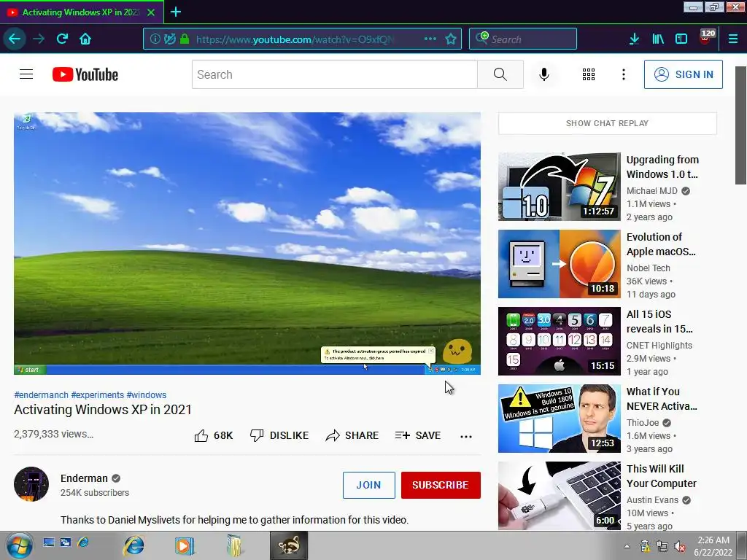Start voice search with microphone icon
Screen dimensions: 747x560
coord(544,74)
